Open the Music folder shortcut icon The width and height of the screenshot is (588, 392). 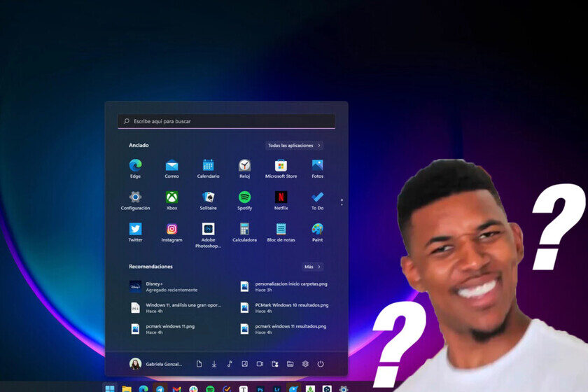point(230,364)
